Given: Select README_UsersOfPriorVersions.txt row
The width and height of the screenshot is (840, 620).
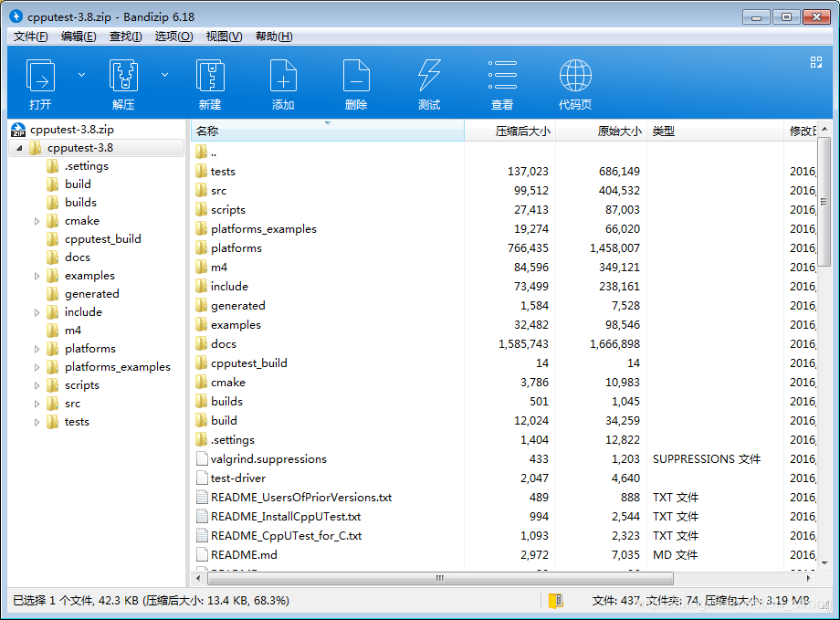Looking at the screenshot, I should click(x=504, y=498).
